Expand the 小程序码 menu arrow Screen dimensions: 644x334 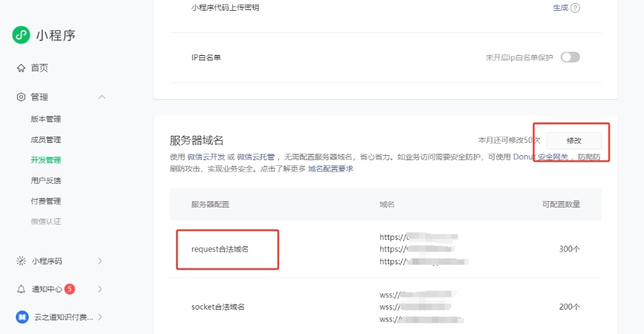(100, 261)
